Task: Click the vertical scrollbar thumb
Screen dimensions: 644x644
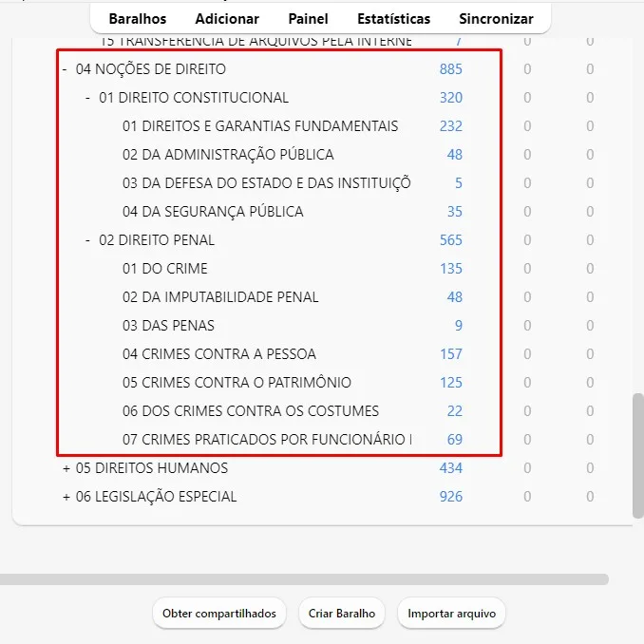Action: 638,456
